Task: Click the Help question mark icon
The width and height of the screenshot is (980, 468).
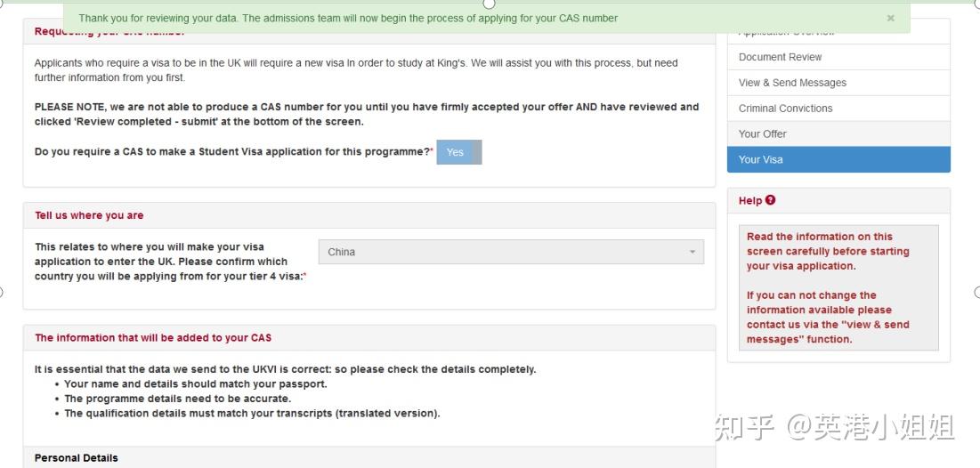Action: click(x=770, y=200)
